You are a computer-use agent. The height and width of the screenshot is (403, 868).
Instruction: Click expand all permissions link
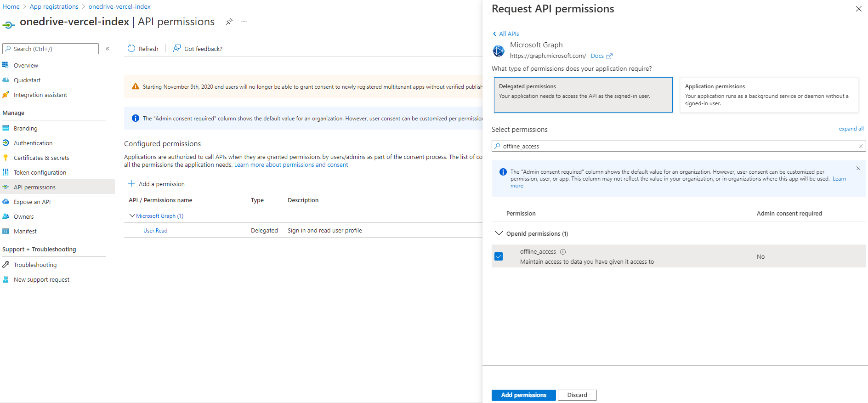click(x=851, y=129)
